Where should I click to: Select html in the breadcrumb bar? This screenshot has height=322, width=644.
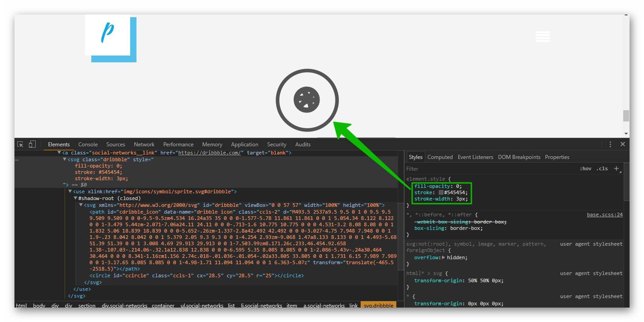tap(21, 306)
